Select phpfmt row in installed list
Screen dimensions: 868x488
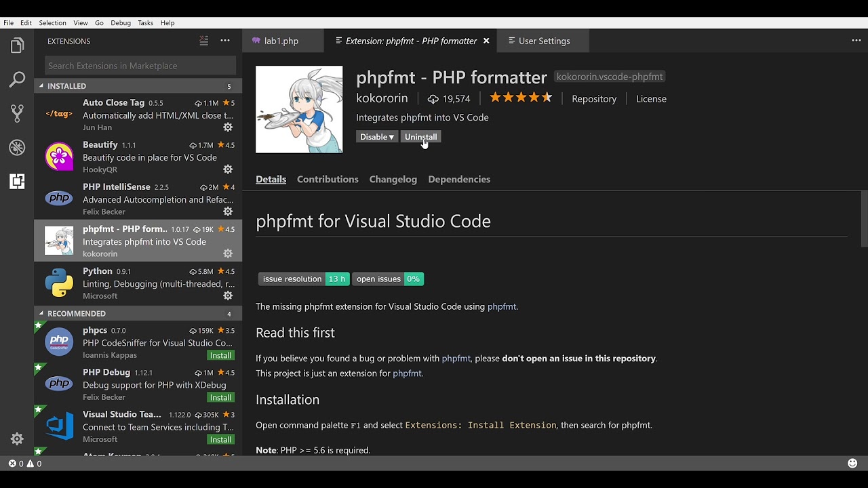138,241
